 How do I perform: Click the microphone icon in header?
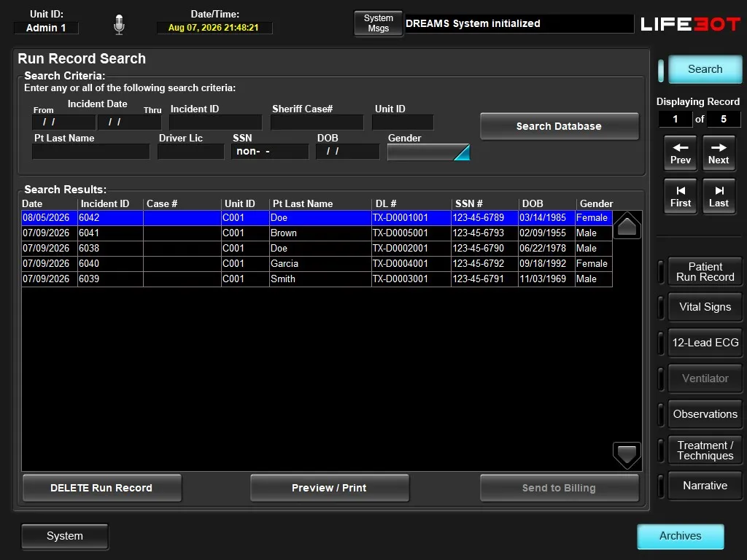tap(119, 24)
